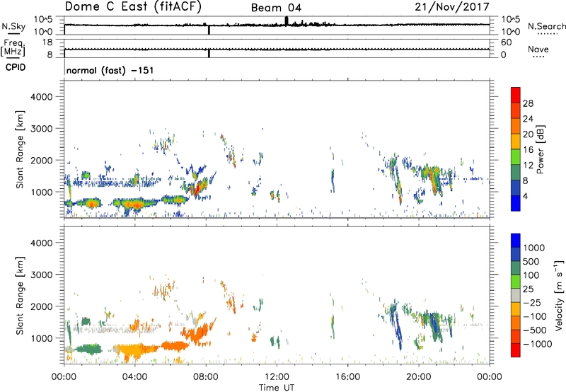Click the "16" tick on the power scale
The height and width of the screenshot is (392, 566).
528,150
